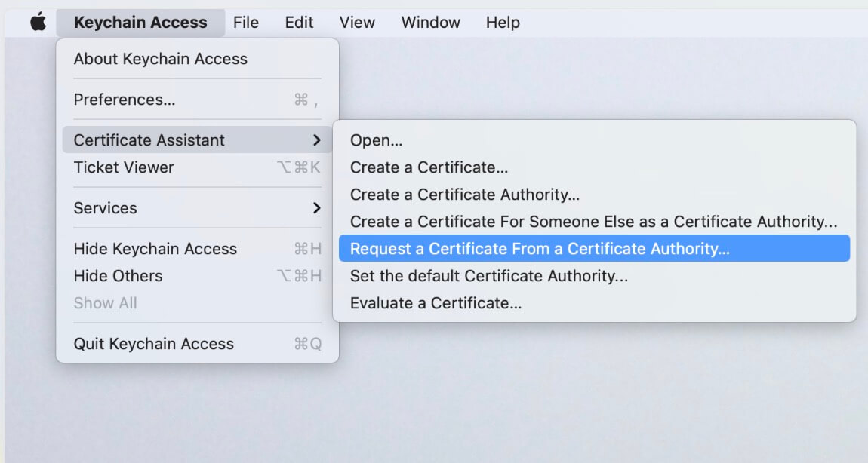Select Request a Certificate From a Certificate Authority…
This screenshot has width=868, height=463.
tap(540, 249)
